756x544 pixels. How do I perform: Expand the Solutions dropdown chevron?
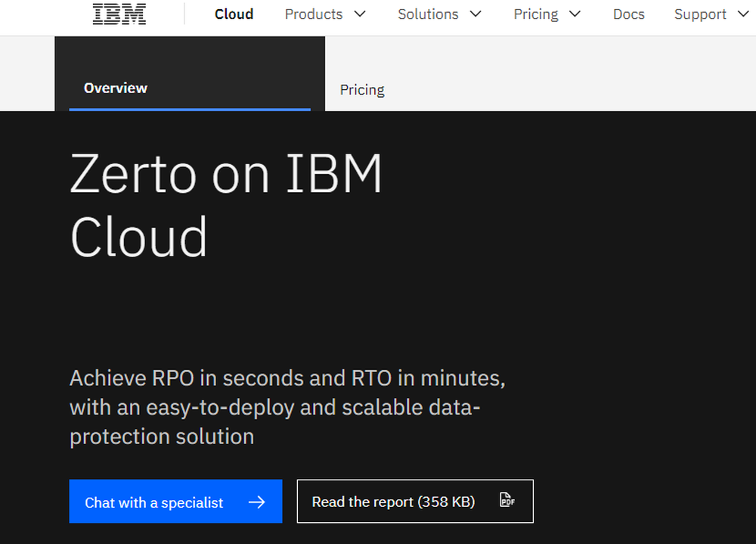[x=476, y=14]
